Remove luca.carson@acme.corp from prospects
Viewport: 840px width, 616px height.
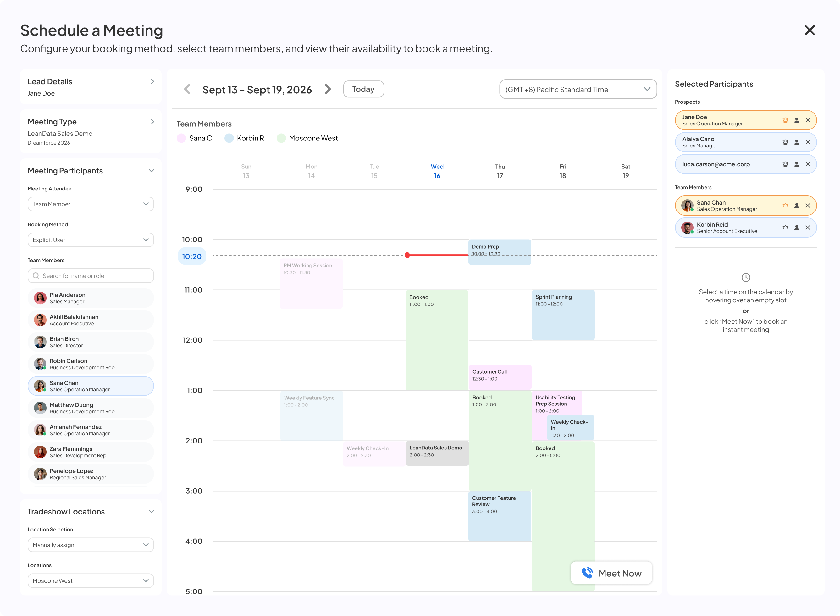pyautogui.click(x=808, y=164)
